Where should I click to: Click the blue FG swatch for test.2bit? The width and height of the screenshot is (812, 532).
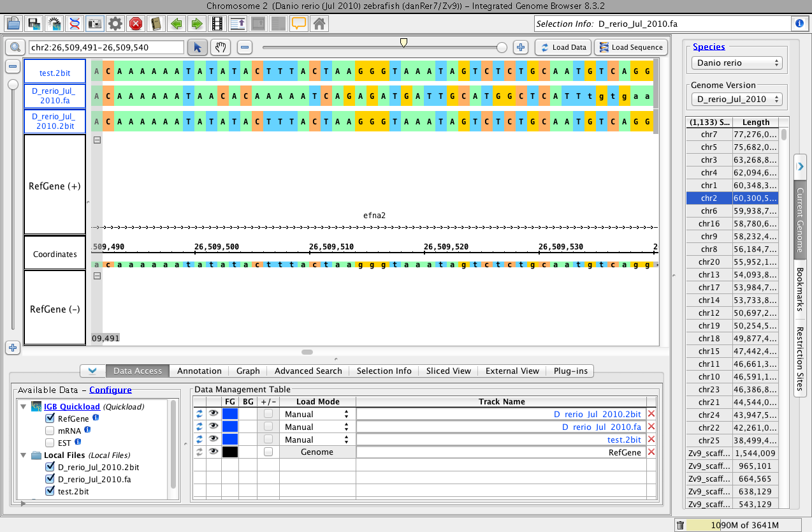(x=230, y=440)
